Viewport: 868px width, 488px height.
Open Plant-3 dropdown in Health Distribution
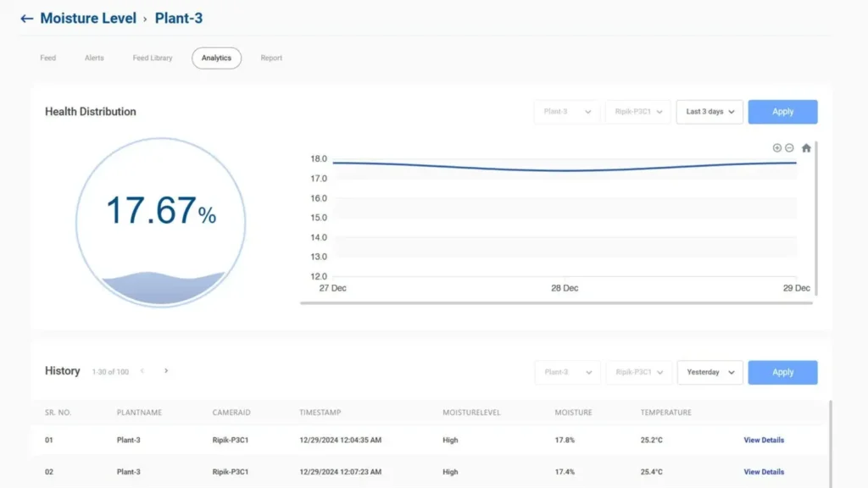pos(566,112)
